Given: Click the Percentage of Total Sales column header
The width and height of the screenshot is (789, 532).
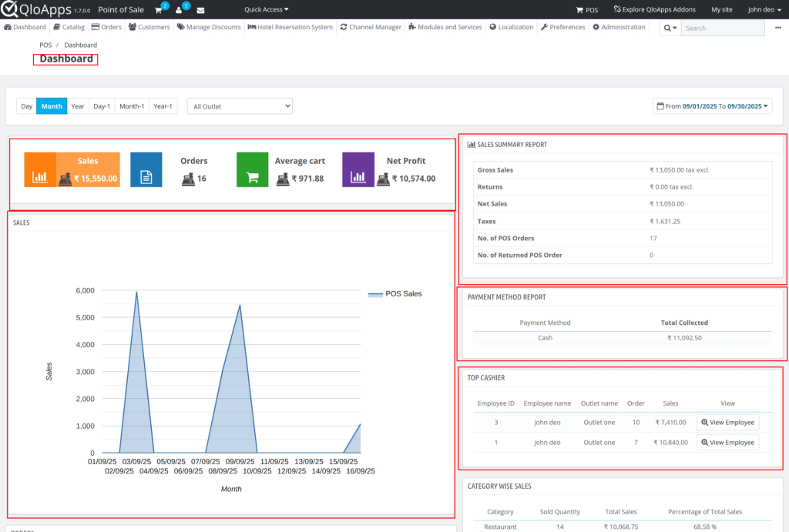Looking at the screenshot, I should tap(705, 512).
